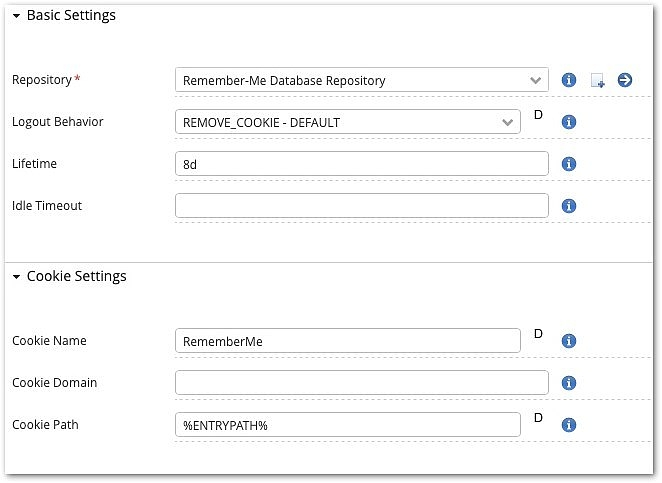Click into the Cookie Domain field

[361, 383]
